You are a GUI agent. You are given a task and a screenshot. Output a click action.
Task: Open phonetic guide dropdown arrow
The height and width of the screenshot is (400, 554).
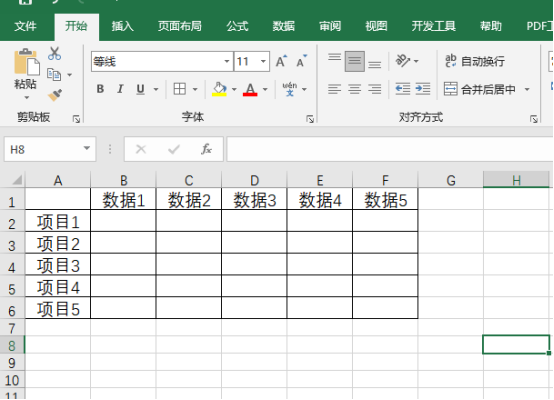click(304, 89)
